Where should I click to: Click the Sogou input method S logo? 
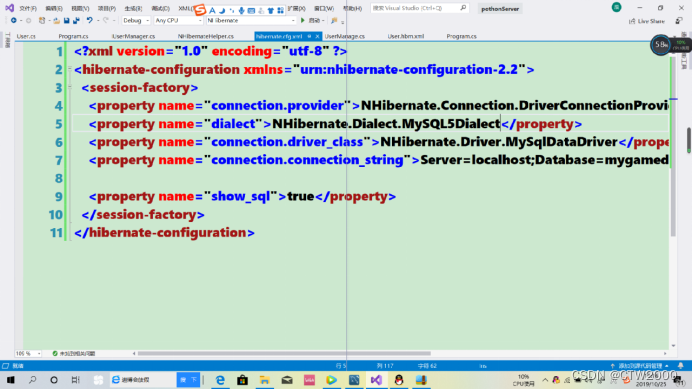pyautogui.click(x=200, y=9)
